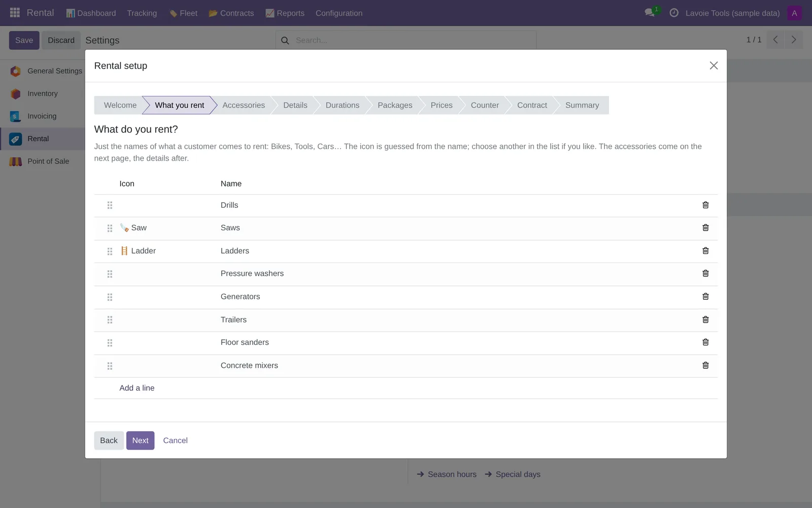
Task: Select the Prices step
Action: click(x=442, y=105)
